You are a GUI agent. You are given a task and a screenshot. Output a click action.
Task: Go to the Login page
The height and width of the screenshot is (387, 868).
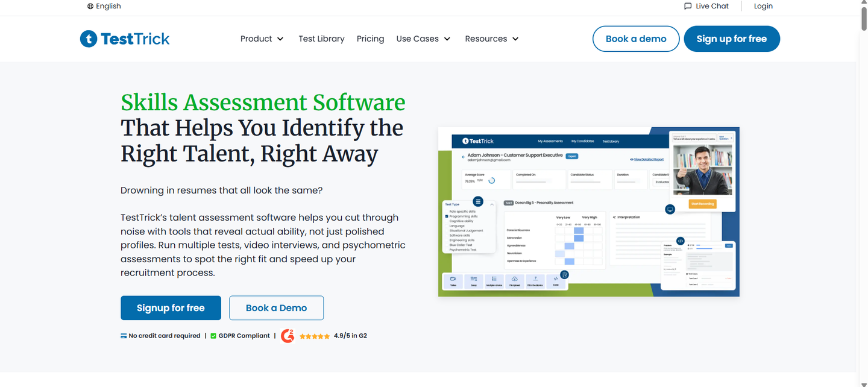[x=763, y=6]
